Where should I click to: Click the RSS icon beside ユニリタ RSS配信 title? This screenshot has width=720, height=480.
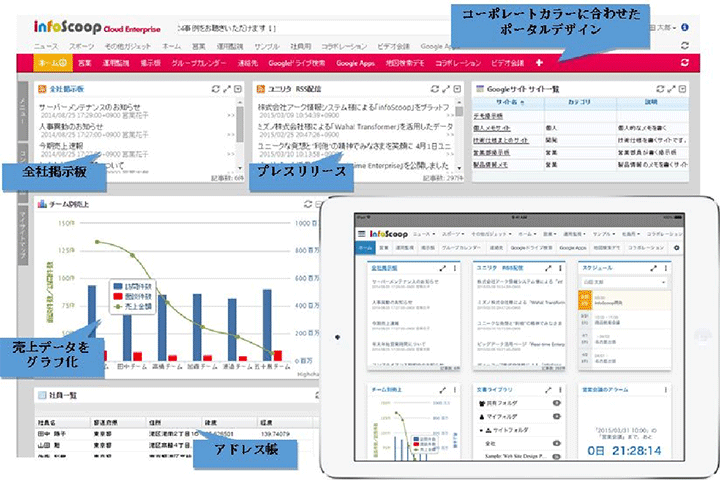pos(261,89)
